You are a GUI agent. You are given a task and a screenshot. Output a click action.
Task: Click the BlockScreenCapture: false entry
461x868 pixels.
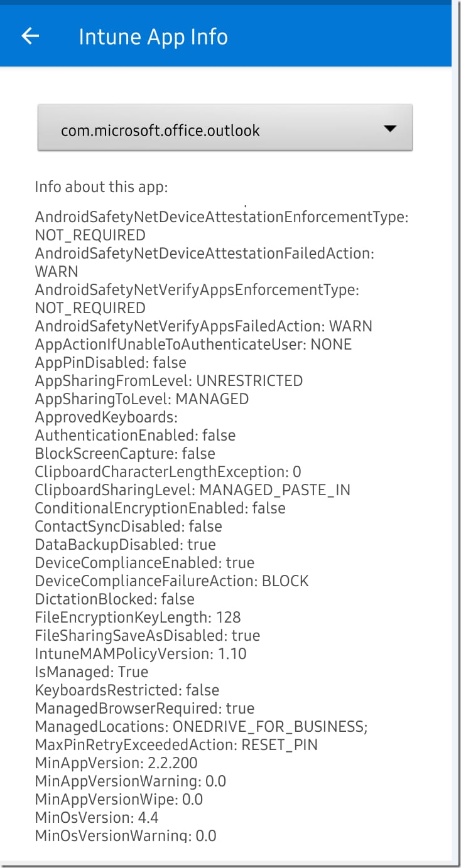tap(124, 453)
